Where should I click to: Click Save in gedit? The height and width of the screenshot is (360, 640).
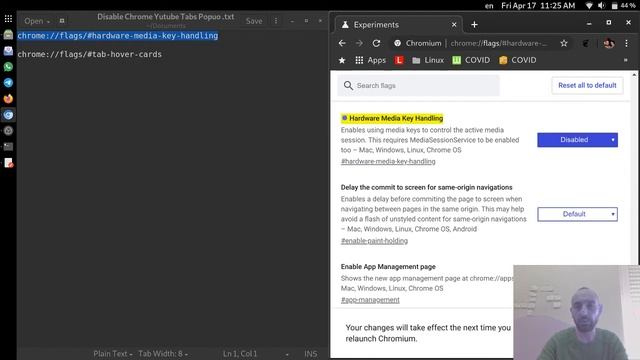coord(254,21)
